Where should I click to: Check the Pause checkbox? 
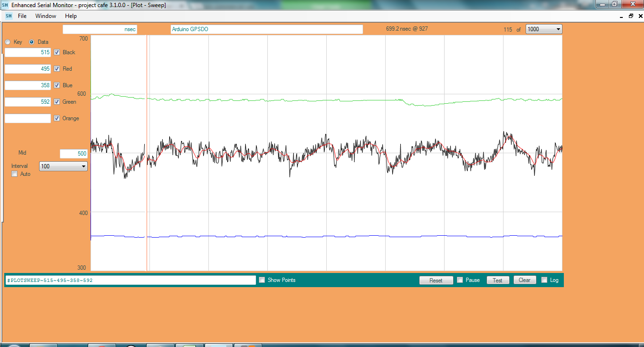click(460, 280)
